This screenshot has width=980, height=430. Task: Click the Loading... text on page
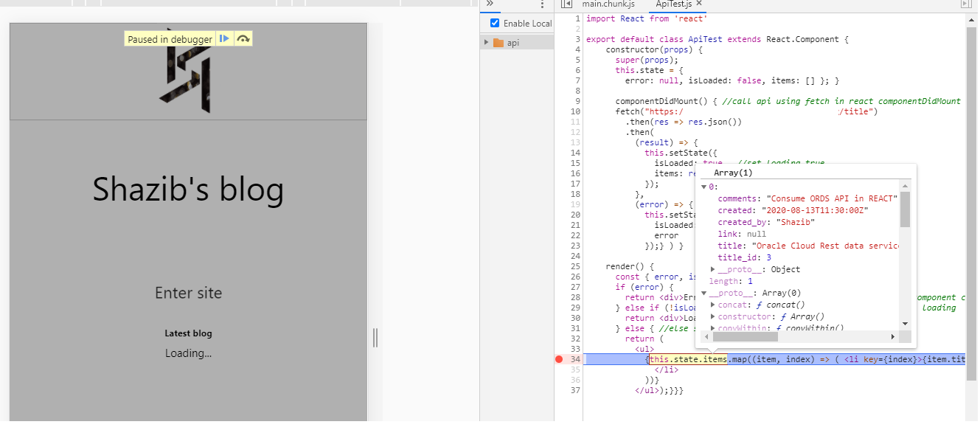188,353
